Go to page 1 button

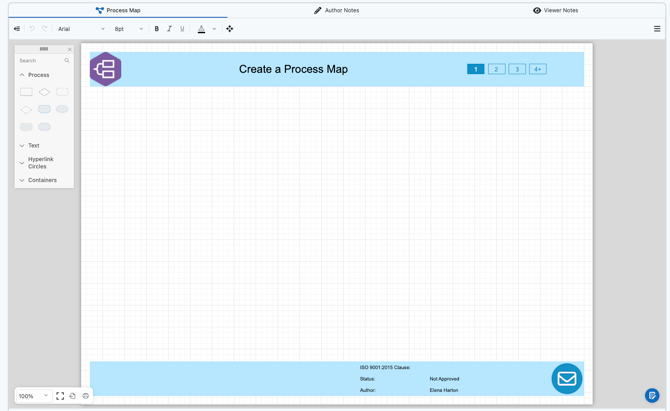(x=476, y=69)
